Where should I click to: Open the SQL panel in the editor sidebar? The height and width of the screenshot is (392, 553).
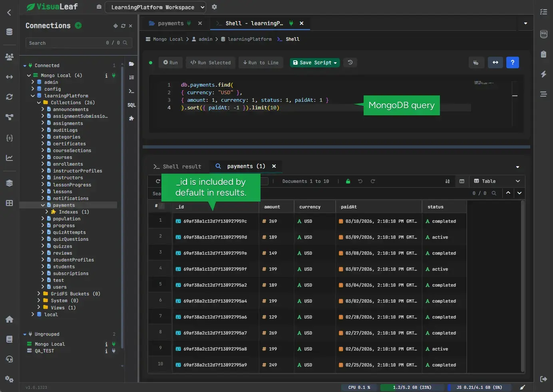pos(132,105)
